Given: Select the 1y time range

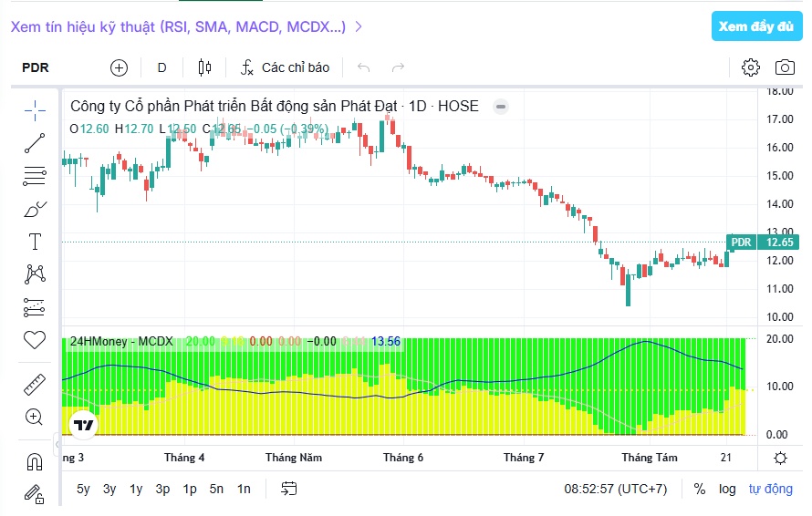Looking at the screenshot, I should [136, 489].
